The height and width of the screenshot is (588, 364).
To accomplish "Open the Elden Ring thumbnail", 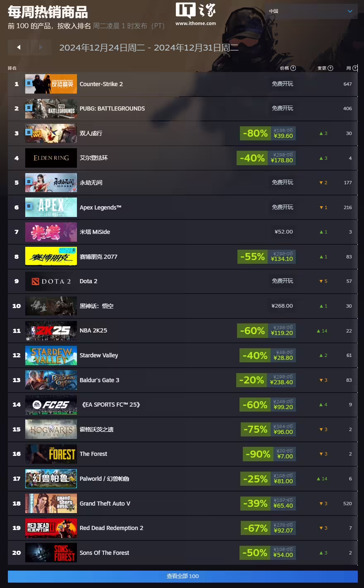I will point(51,158).
